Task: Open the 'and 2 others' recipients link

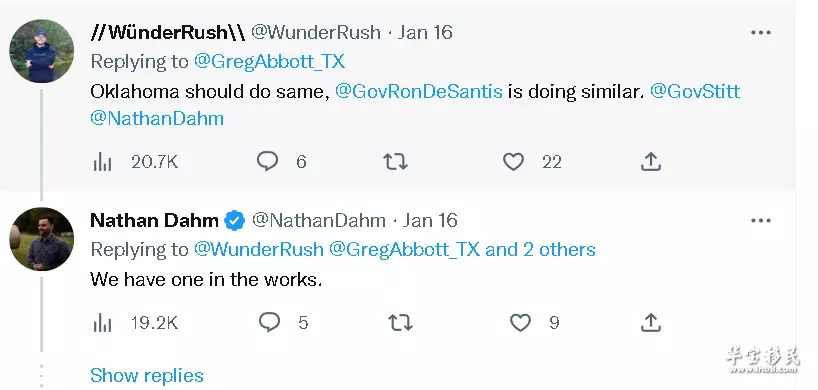Action: point(540,249)
